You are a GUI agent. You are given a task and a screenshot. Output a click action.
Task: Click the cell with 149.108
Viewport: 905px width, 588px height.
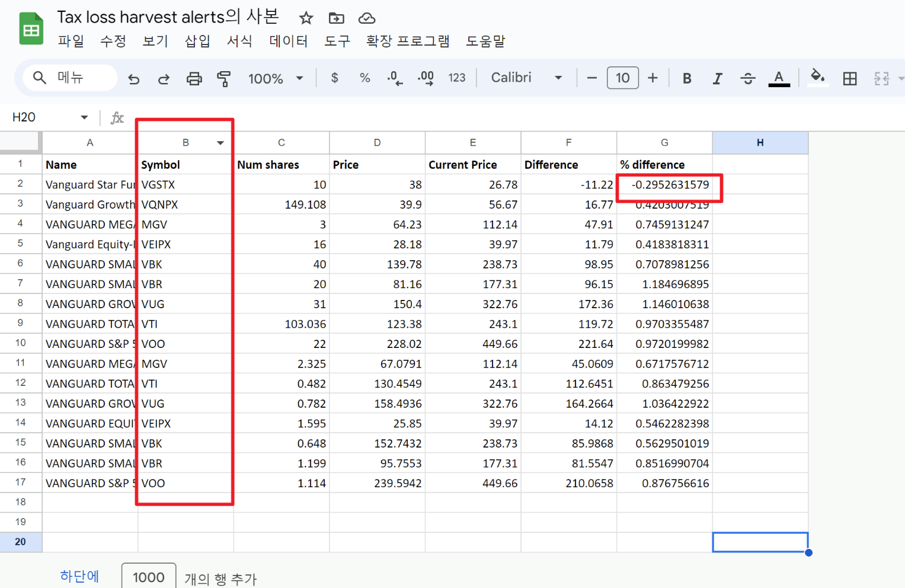[x=282, y=204]
